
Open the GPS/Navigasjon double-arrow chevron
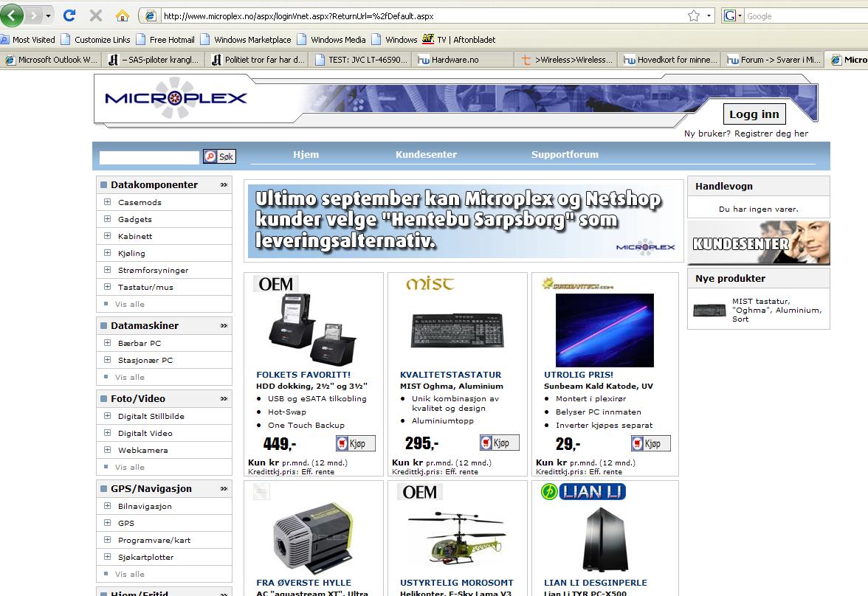click(x=224, y=488)
